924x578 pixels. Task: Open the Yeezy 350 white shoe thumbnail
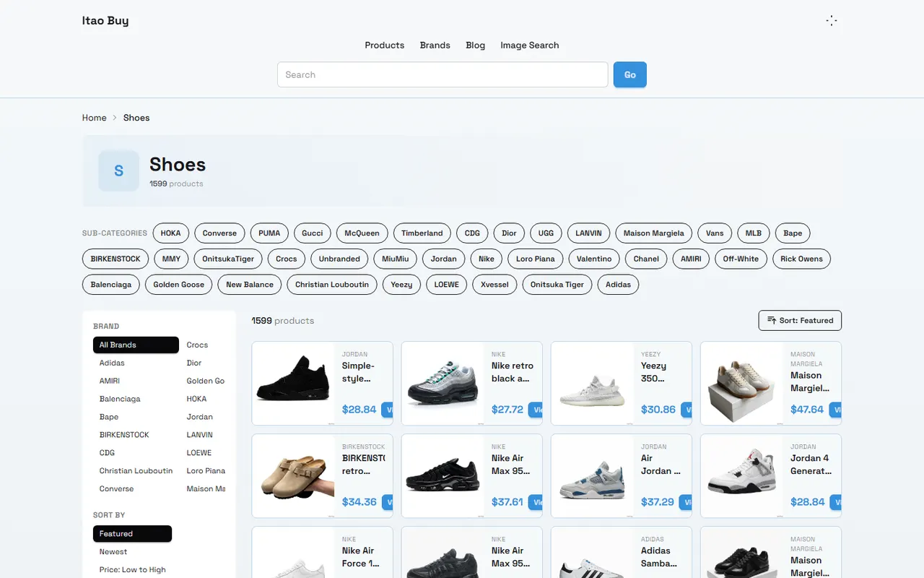click(592, 383)
